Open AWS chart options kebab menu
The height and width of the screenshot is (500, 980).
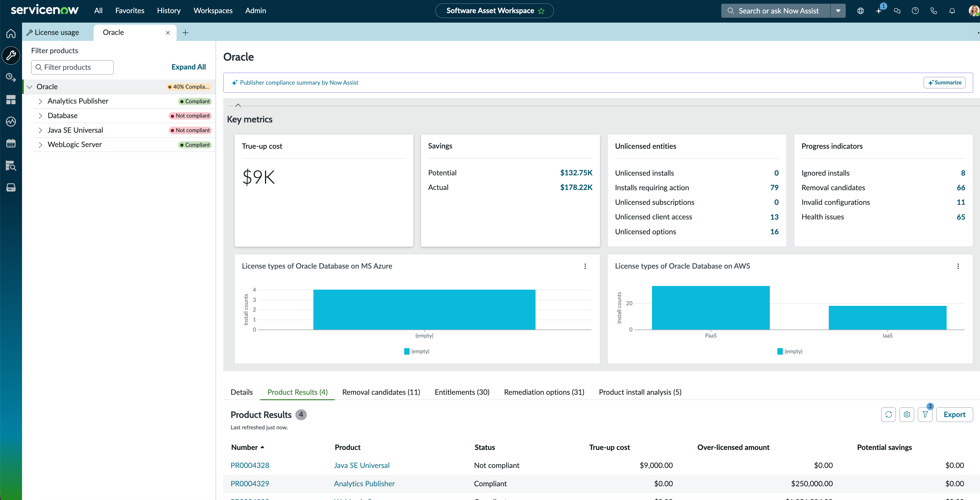tap(958, 266)
